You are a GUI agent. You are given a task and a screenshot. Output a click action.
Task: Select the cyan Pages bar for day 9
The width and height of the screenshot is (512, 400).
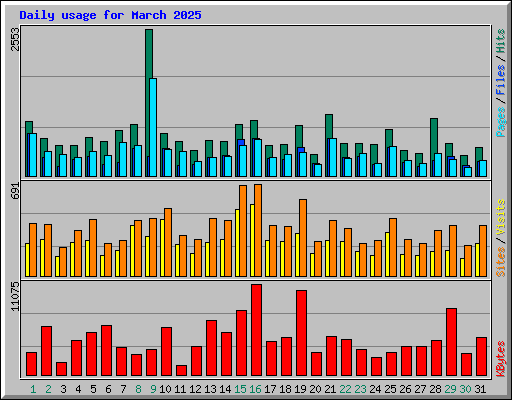click(153, 127)
